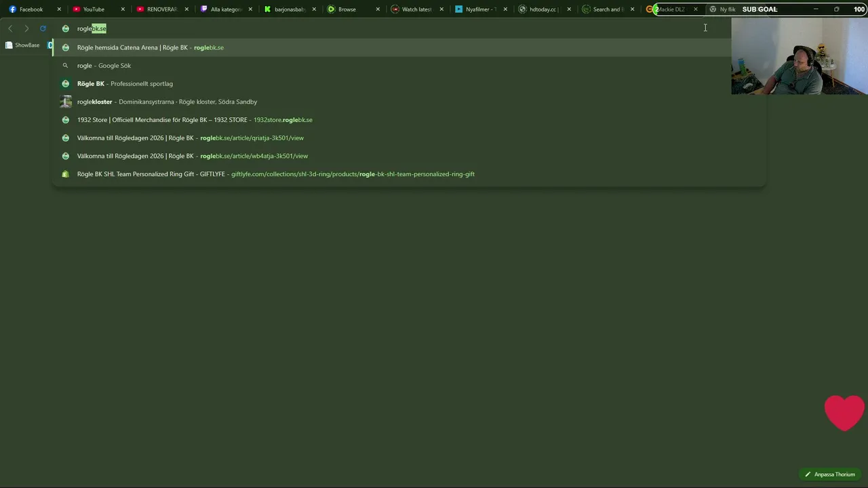Click the Shopify icon on the GIFTLYFE suggestion
Image resolution: width=868 pixels, height=488 pixels.
click(x=65, y=174)
